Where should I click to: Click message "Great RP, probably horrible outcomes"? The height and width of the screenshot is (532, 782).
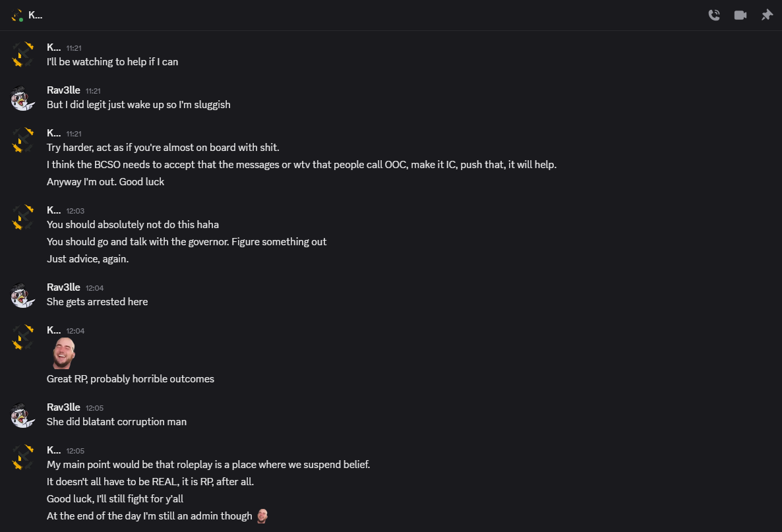(131, 379)
